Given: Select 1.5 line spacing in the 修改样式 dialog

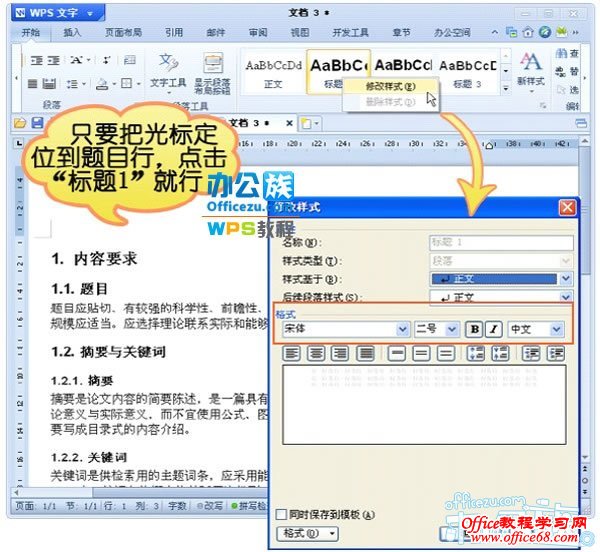Looking at the screenshot, I should [421, 353].
